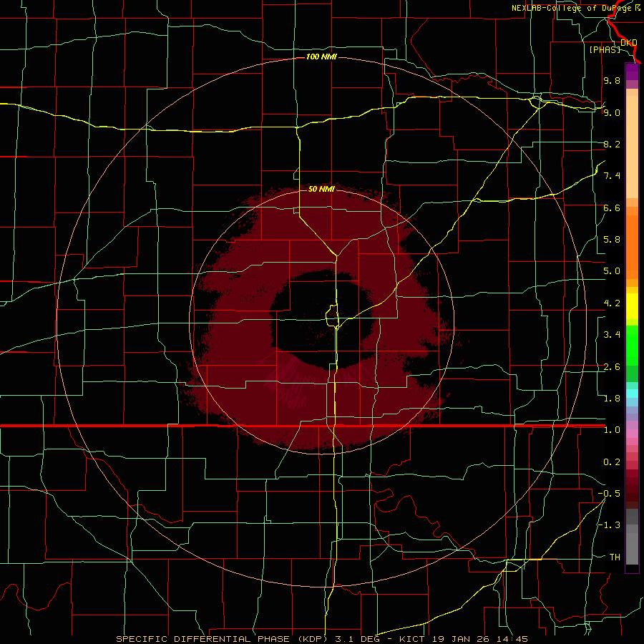The image size is (644, 644).
Task: Click the TH threshold label
Action: 615,557
